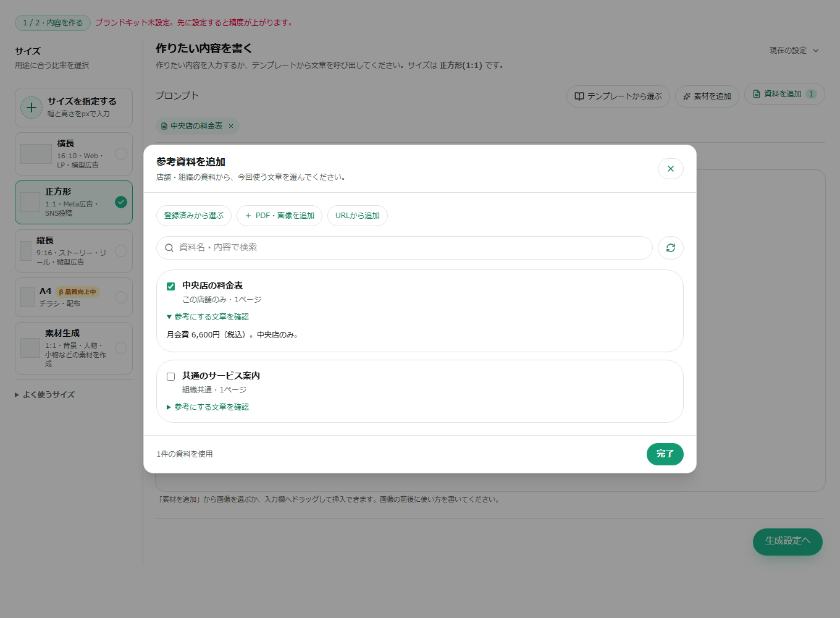Click the 素材生成 preview thumbnail
Screen dimensions: 840x618
[30, 348]
